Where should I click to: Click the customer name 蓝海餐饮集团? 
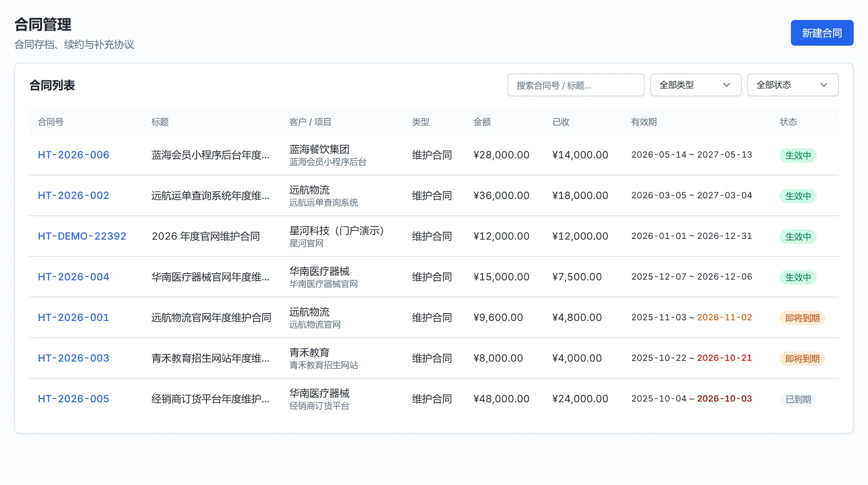(319, 149)
